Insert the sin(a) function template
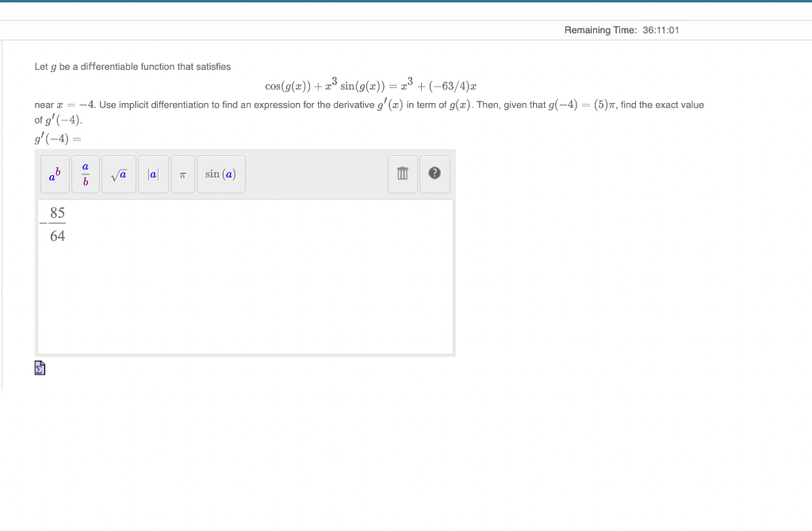Image resolution: width=812 pixels, height=531 pixels. pos(220,174)
